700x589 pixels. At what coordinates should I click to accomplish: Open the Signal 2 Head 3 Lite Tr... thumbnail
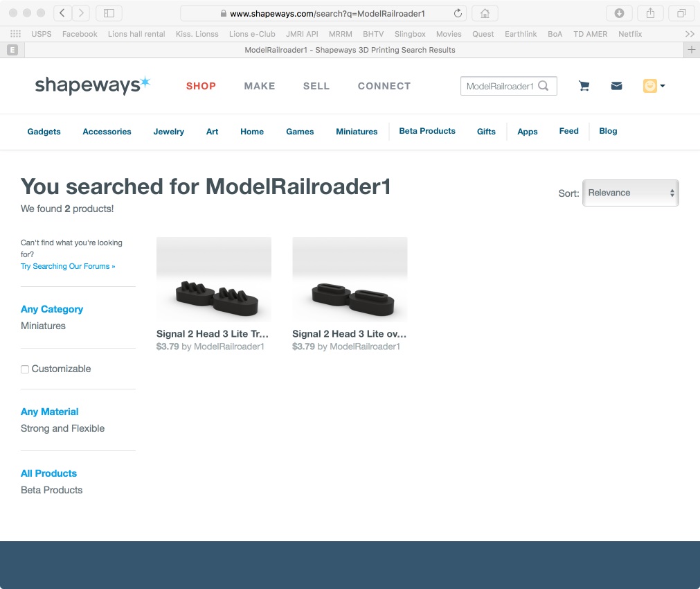(214, 279)
